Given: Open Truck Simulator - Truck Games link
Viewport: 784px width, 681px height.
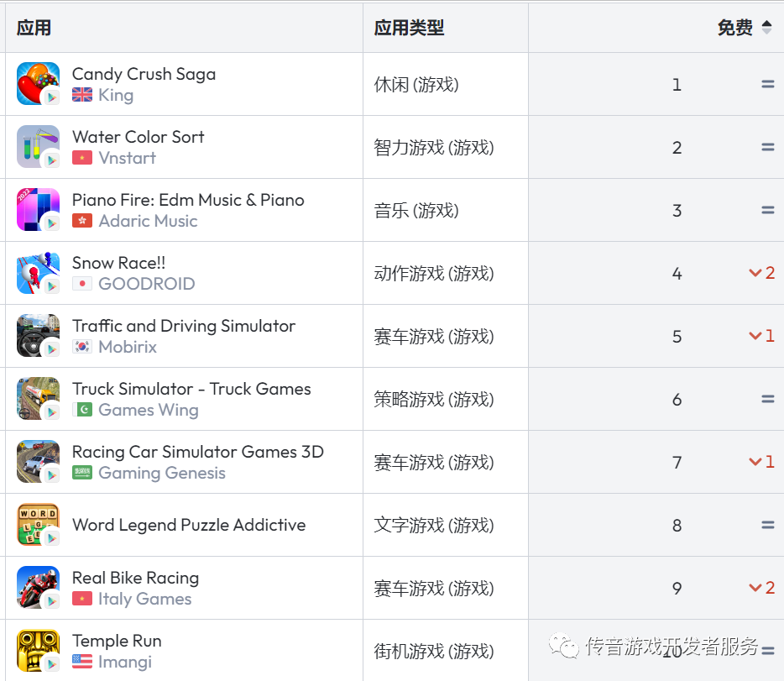Looking at the screenshot, I should [191, 389].
